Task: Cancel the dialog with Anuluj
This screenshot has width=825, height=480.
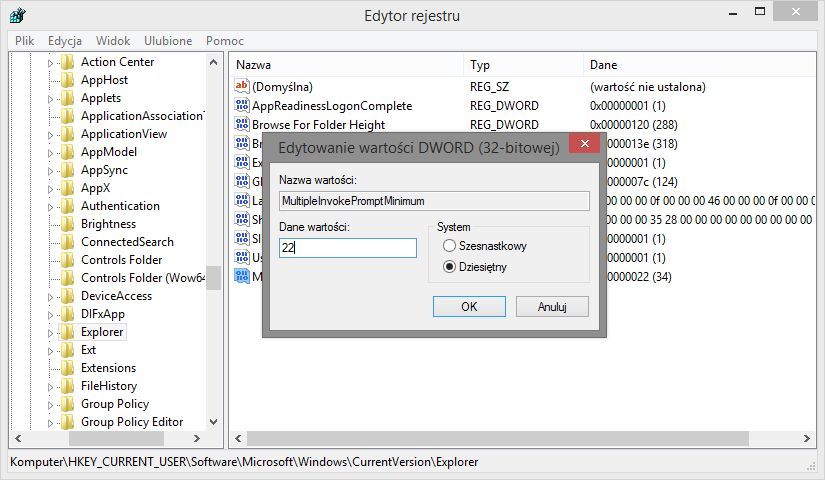Action: pyautogui.click(x=552, y=306)
